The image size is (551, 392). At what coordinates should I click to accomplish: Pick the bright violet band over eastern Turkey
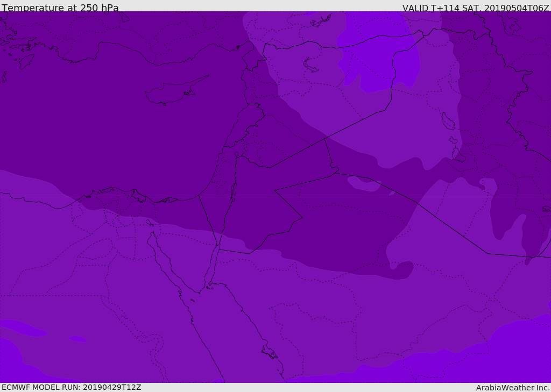[377, 59]
